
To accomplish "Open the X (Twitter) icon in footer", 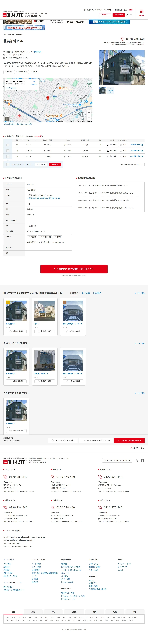I will [137, 461].
